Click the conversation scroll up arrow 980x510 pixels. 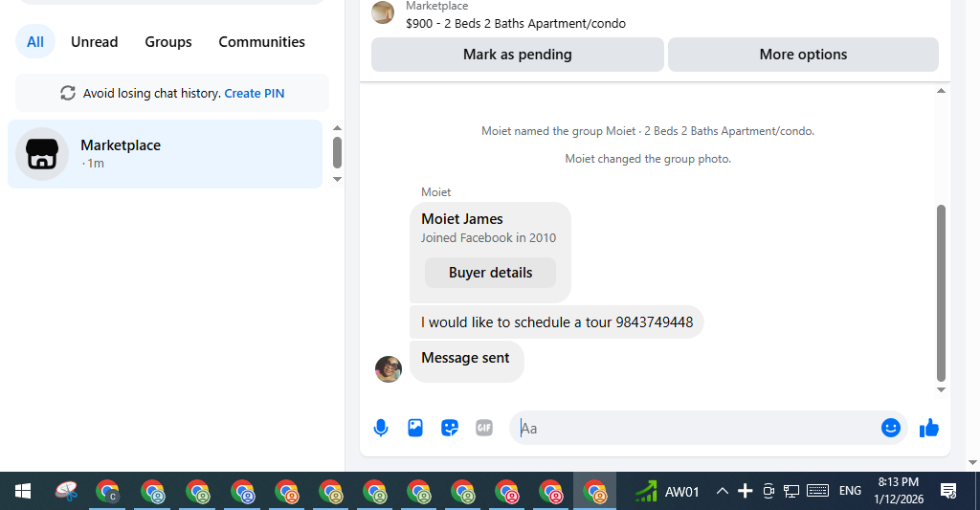[x=942, y=91]
